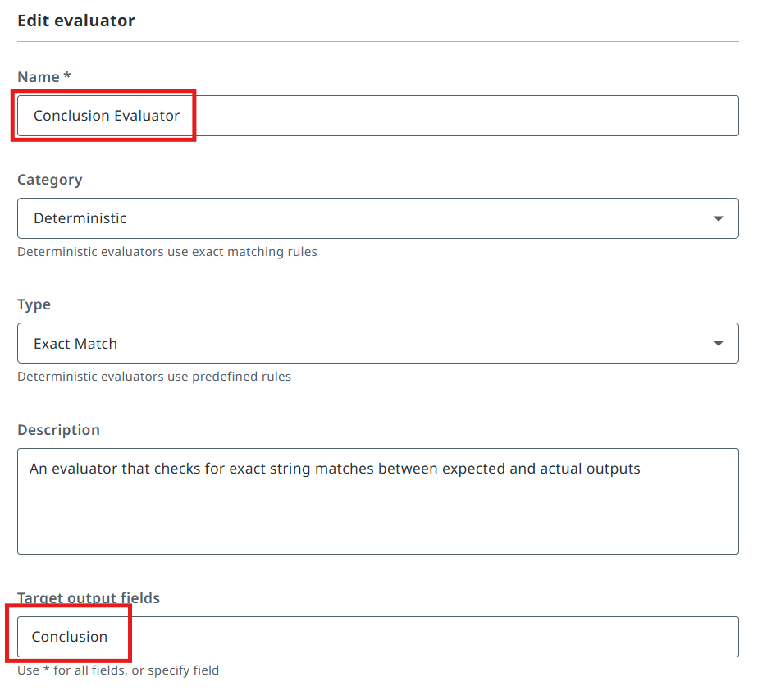Click inside the Description text area
The height and width of the screenshot is (700, 776).
coord(378,501)
